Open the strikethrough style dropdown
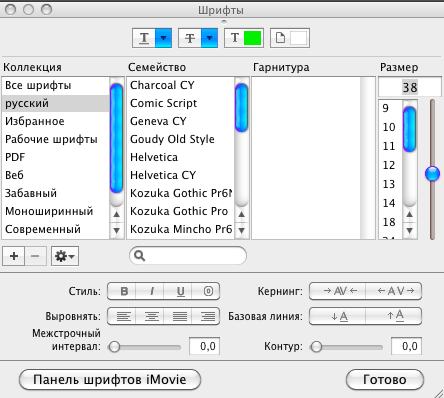Image resolution: width=444 pixels, height=398 pixels. (x=209, y=38)
